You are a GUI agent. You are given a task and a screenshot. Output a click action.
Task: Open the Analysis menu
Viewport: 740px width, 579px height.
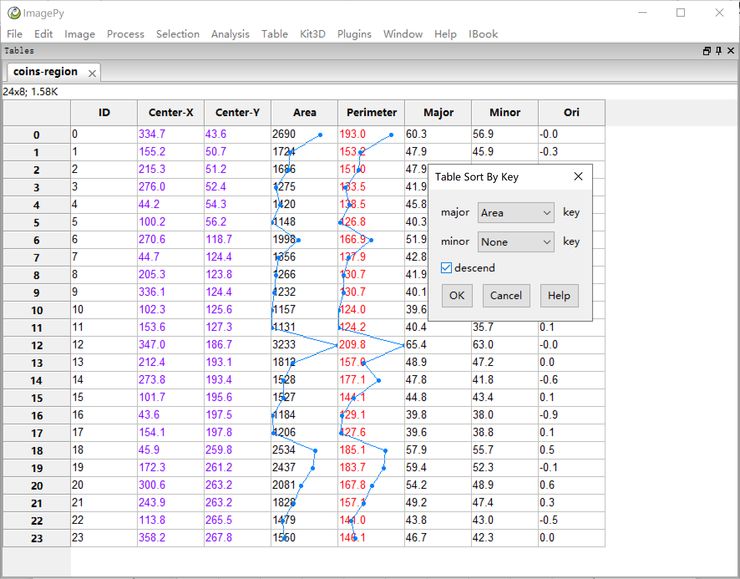pos(230,34)
